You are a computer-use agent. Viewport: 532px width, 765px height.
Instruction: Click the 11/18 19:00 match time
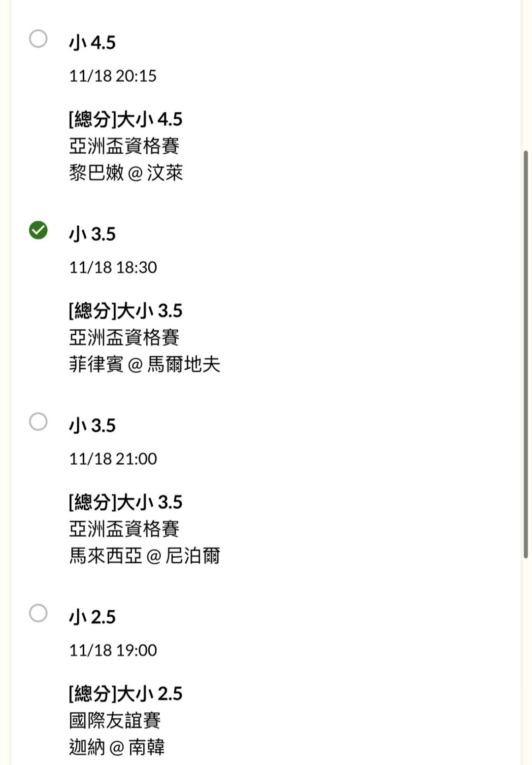click(x=113, y=650)
